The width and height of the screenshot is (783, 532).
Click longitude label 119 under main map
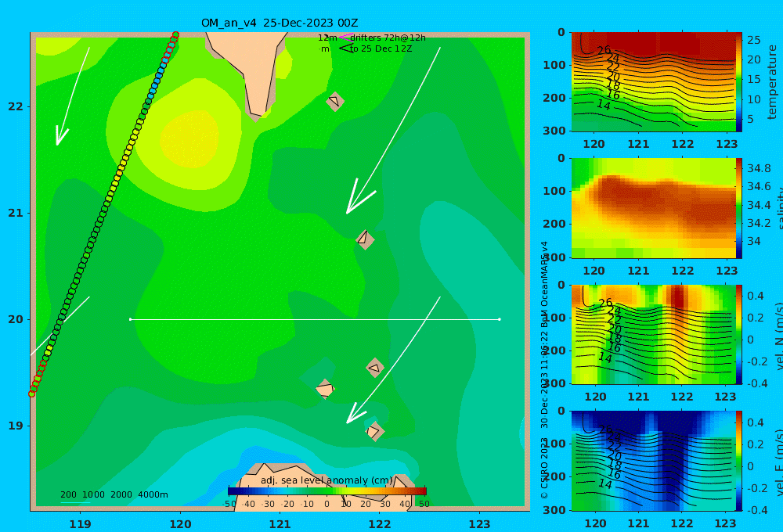(x=80, y=524)
